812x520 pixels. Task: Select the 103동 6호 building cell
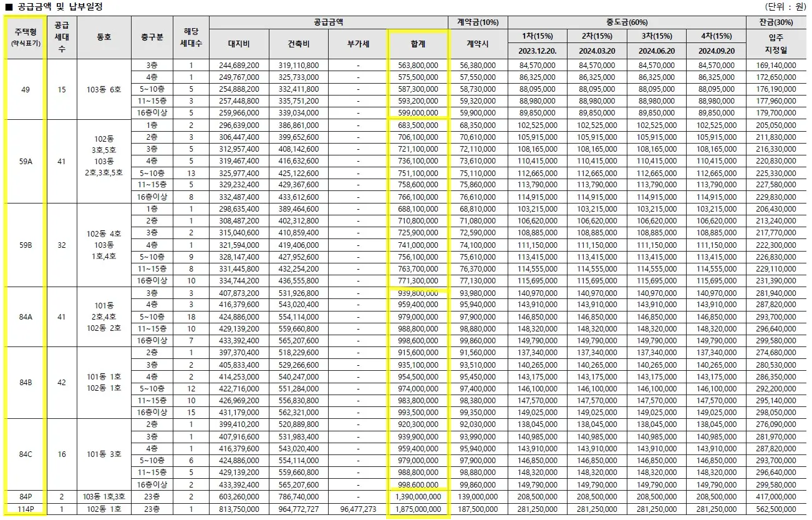[x=105, y=89]
